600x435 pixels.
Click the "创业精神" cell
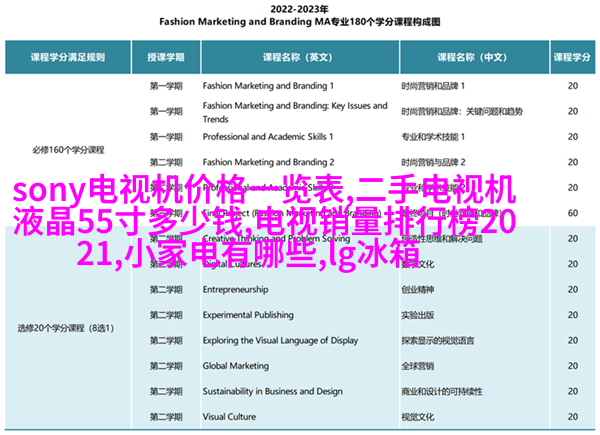(x=417, y=290)
